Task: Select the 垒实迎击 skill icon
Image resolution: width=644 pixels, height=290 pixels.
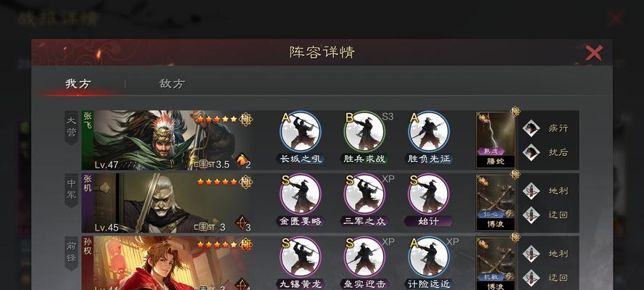Action: (x=364, y=257)
